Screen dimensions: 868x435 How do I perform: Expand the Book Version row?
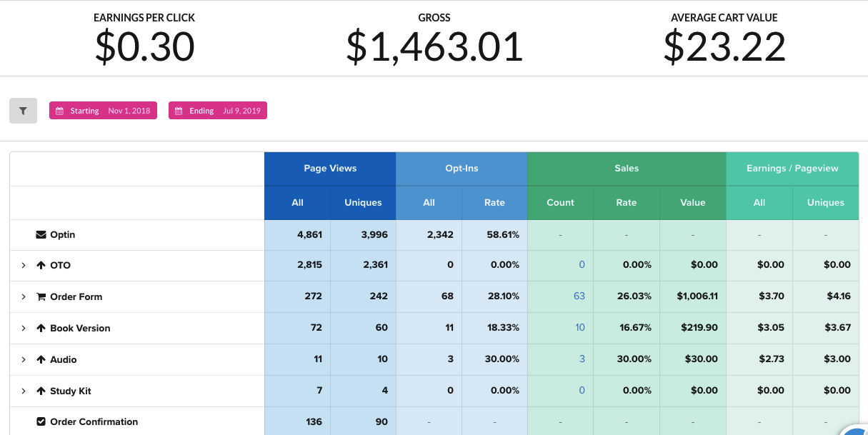pyautogui.click(x=23, y=329)
